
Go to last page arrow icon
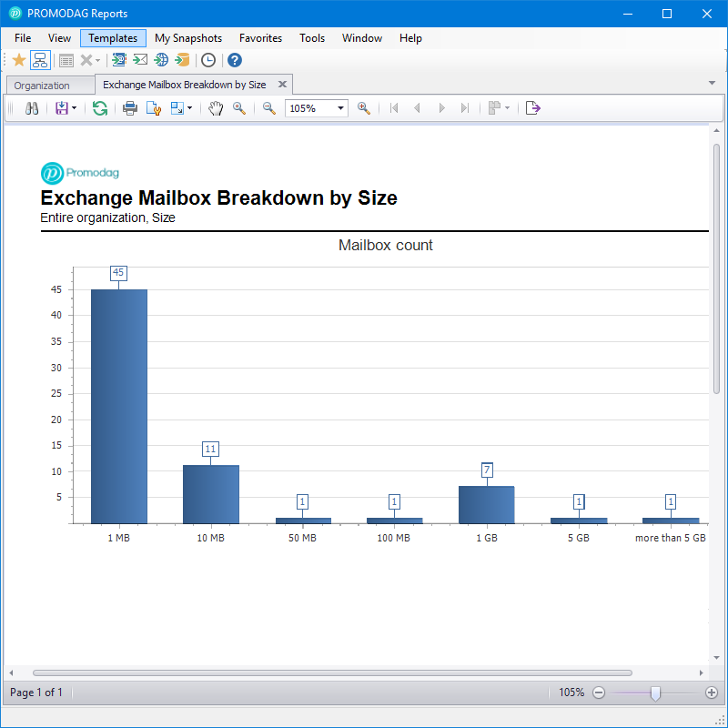[x=465, y=108]
